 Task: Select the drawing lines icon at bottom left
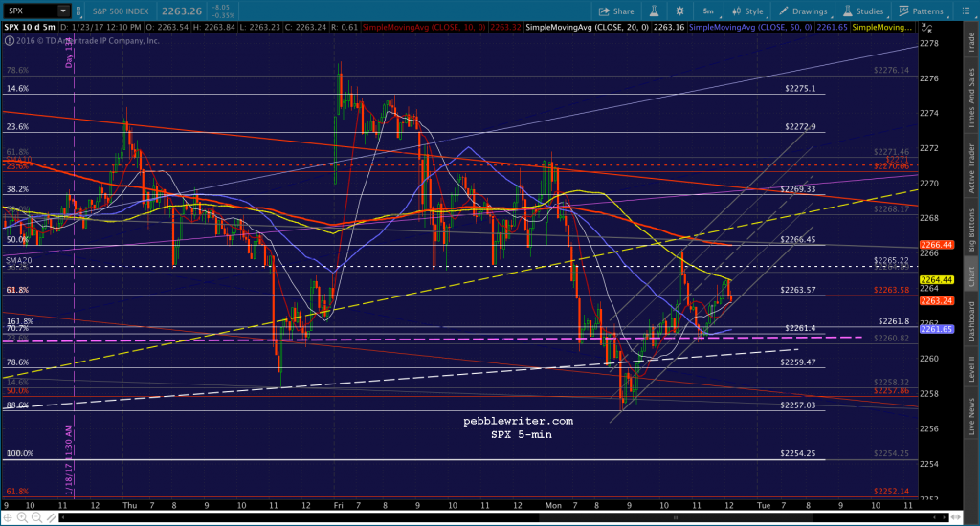coord(52,517)
